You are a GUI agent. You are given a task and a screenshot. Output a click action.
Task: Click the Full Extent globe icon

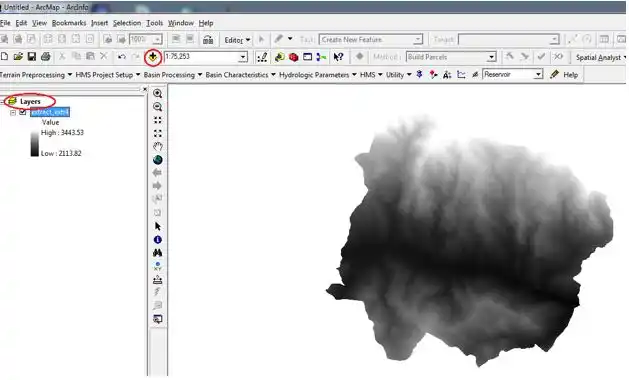[x=158, y=160]
